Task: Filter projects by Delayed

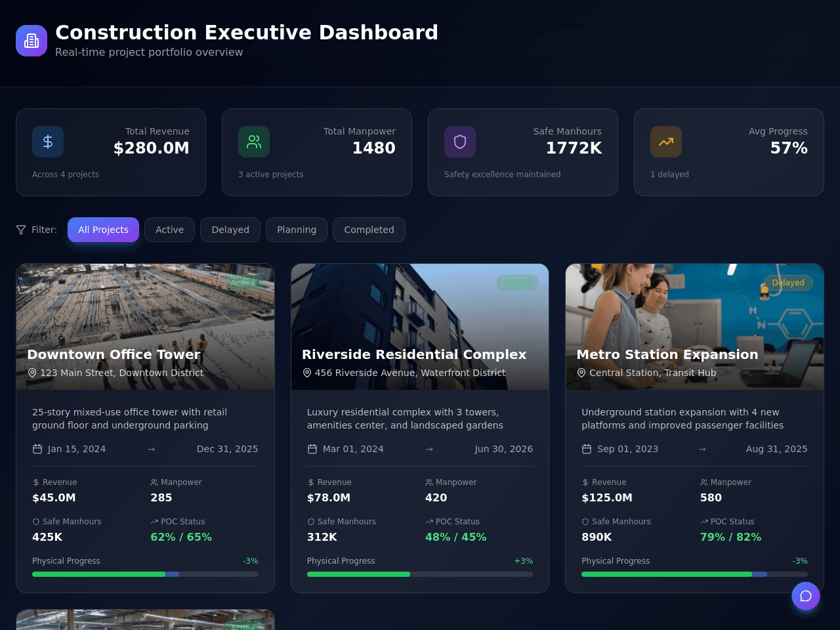Action: [230, 230]
